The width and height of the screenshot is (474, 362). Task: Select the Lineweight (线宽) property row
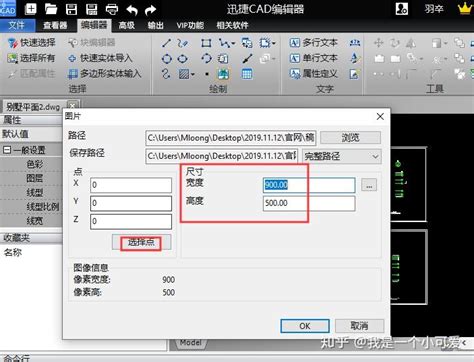(x=31, y=221)
